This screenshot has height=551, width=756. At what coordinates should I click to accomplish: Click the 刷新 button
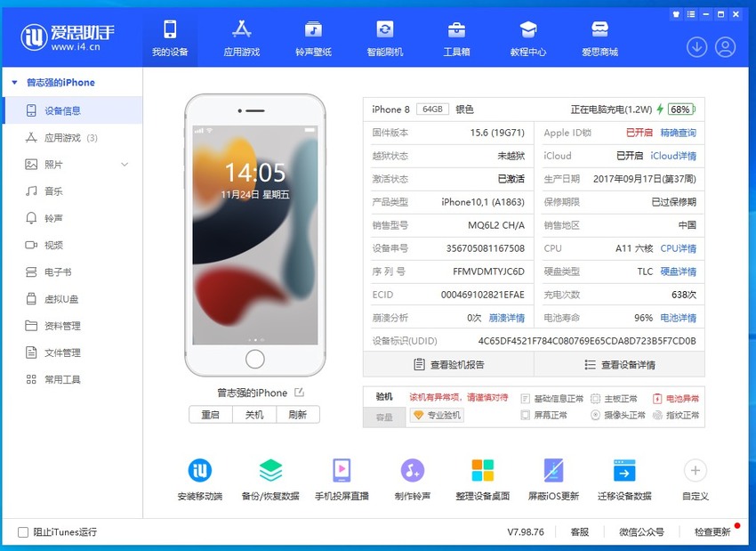(297, 415)
